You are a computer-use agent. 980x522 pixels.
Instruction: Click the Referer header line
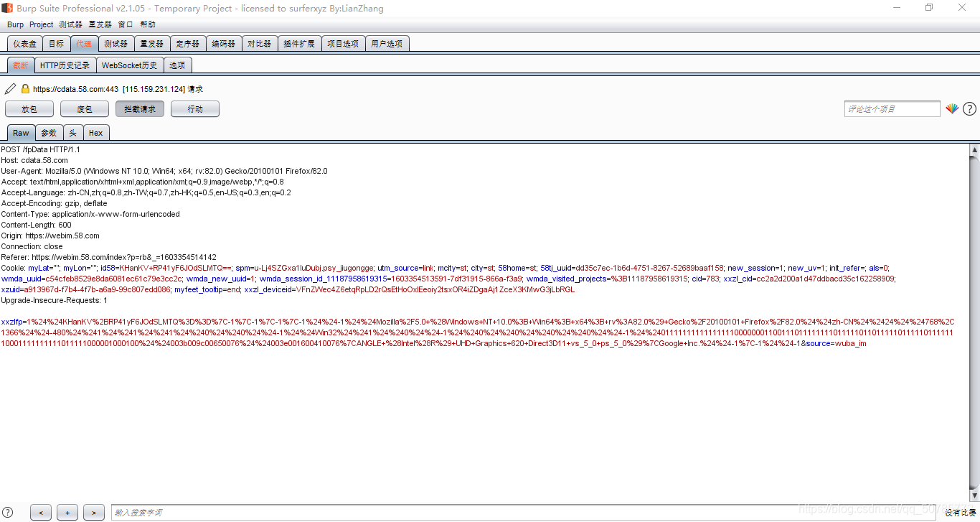click(x=108, y=257)
